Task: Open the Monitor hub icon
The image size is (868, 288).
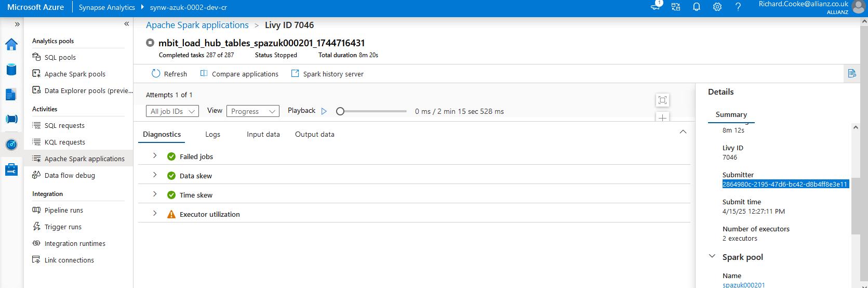Action: pyautogui.click(x=11, y=145)
